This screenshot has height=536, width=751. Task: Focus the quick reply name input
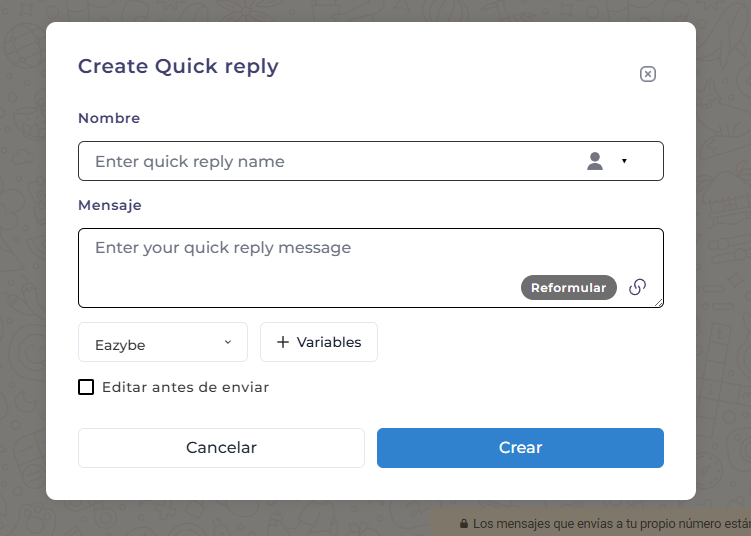[x=330, y=161]
